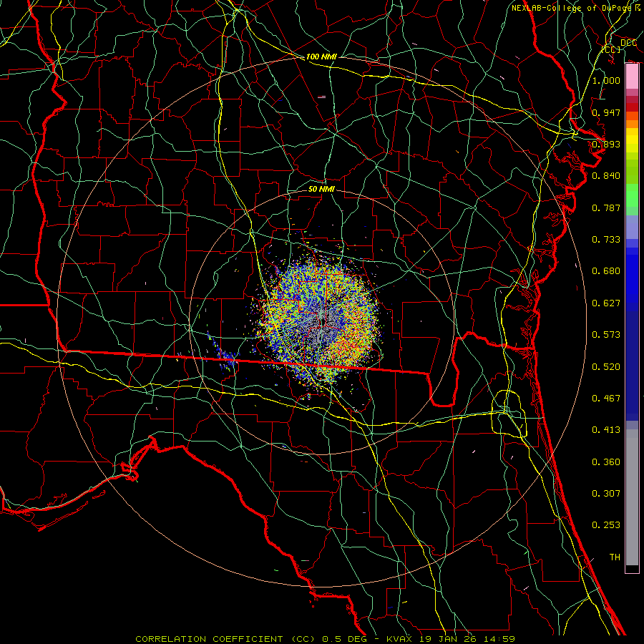The image size is (644, 644).
Task: Click the 50 NMI range ring label
Action: (x=321, y=189)
